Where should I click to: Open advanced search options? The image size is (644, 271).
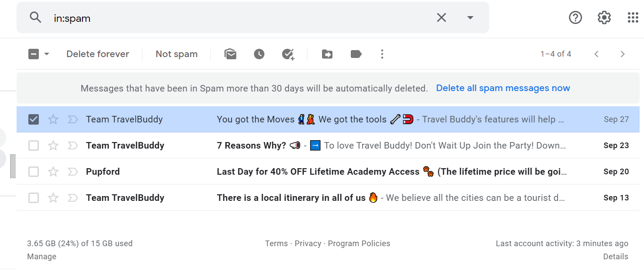[470, 17]
